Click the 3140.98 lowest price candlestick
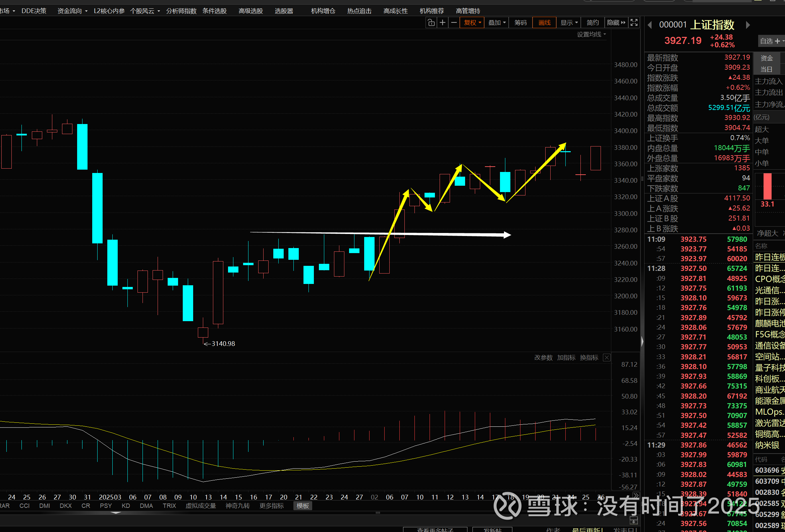 pyautogui.click(x=203, y=332)
